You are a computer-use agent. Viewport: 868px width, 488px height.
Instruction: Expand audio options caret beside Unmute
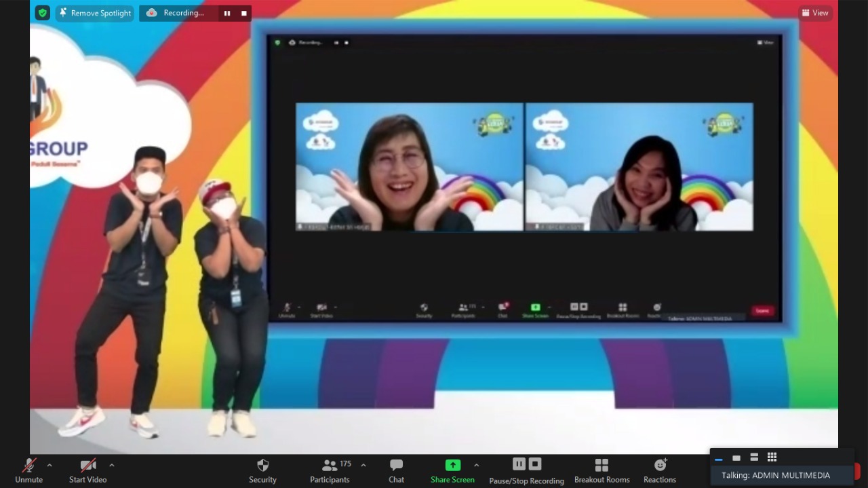click(50, 465)
